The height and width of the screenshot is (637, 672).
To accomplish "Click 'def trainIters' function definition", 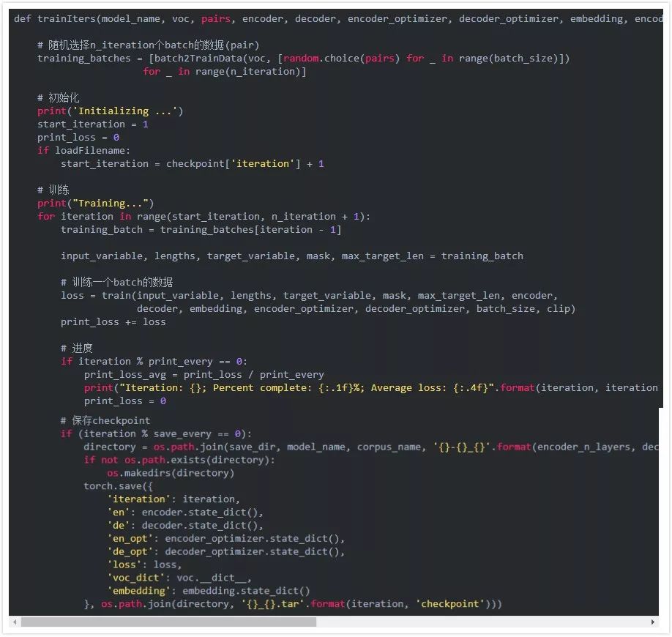I will pyautogui.click(x=338, y=19).
